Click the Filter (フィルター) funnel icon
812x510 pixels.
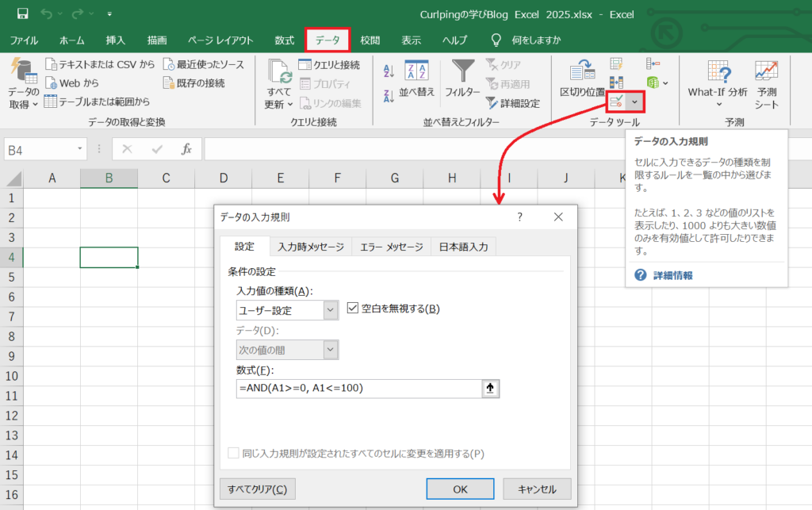(x=462, y=81)
